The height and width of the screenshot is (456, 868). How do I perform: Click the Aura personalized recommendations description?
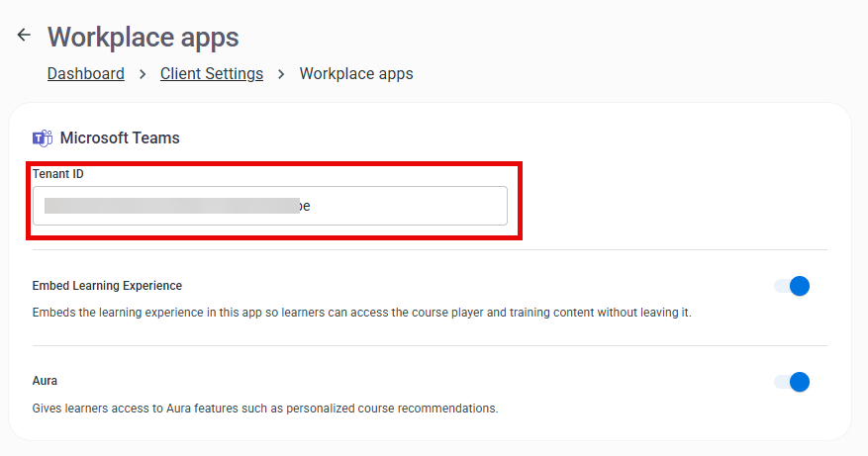coord(265,409)
